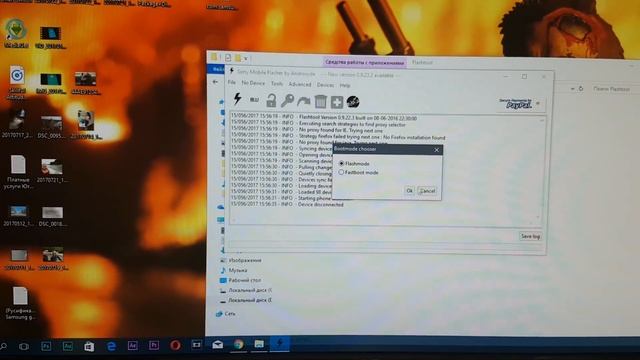
Task: Select the '20170512_1...' desktop image
Action: tap(18, 216)
